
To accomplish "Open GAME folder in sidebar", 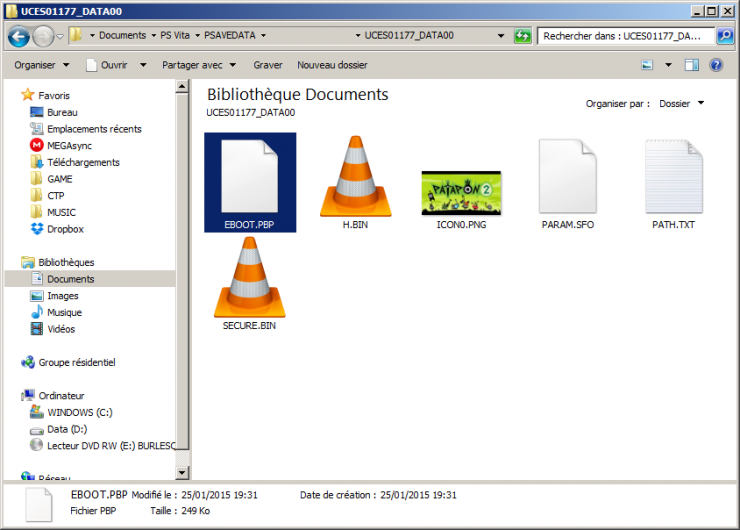I will click(51, 179).
